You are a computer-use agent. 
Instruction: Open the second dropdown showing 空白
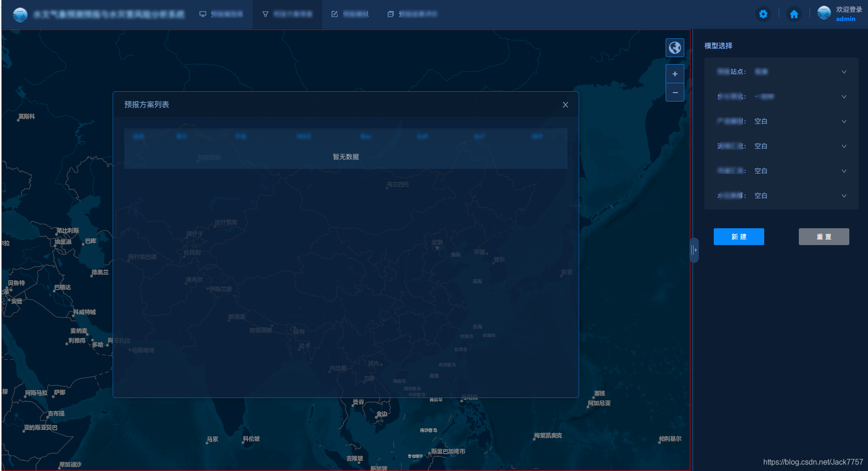tap(782, 146)
